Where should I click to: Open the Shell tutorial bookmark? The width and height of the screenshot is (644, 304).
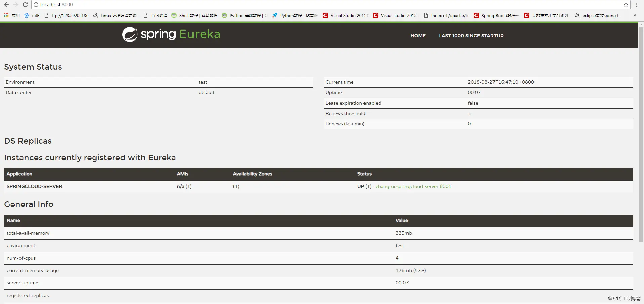point(195,15)
